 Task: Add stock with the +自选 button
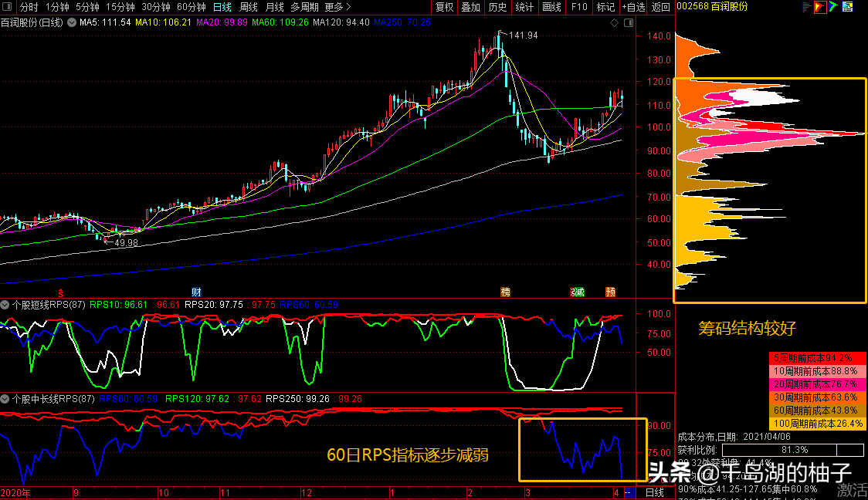(633, 7)
